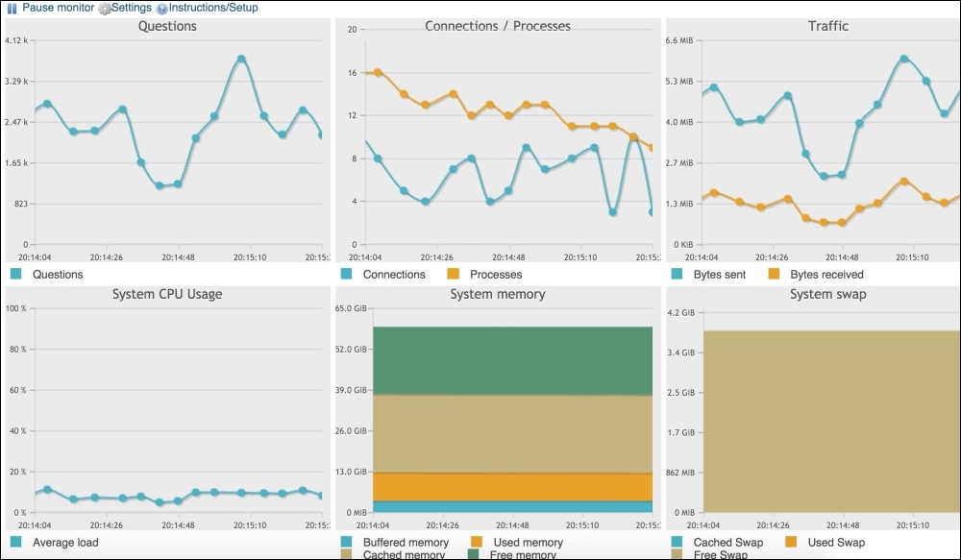Toggle the Questions legend swatch

(x=15, y=274)
